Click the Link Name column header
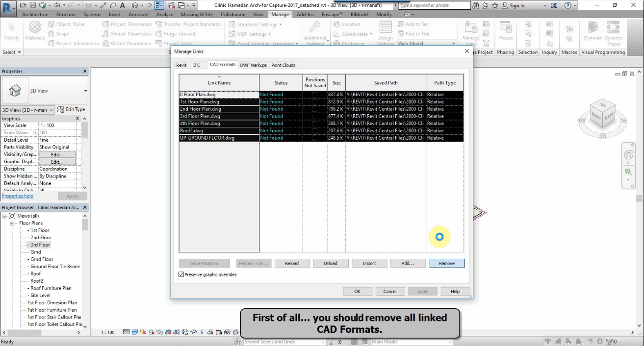 point(219,82)
